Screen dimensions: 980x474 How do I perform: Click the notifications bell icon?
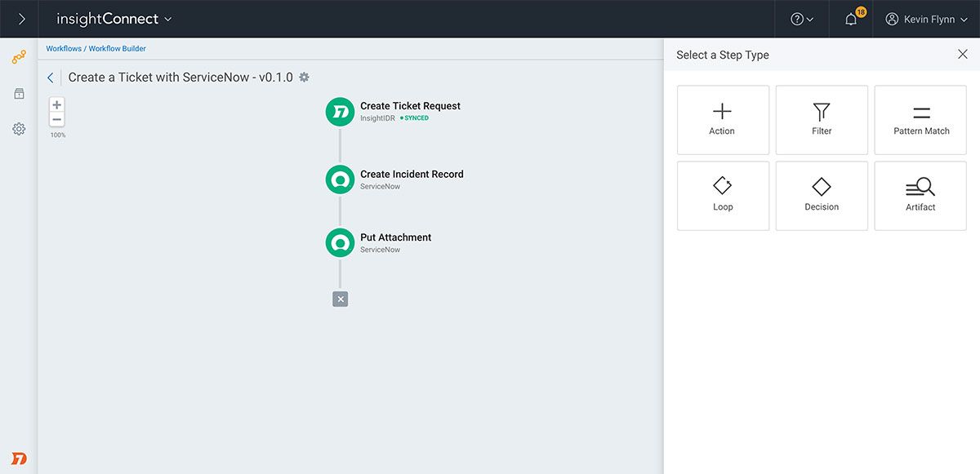pos(851,19)
